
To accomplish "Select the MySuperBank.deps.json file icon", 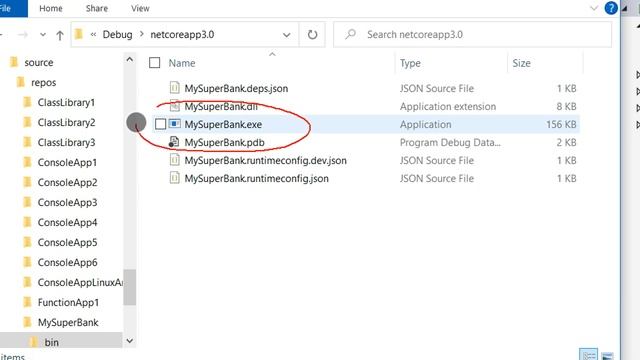I will click(174, 88).
